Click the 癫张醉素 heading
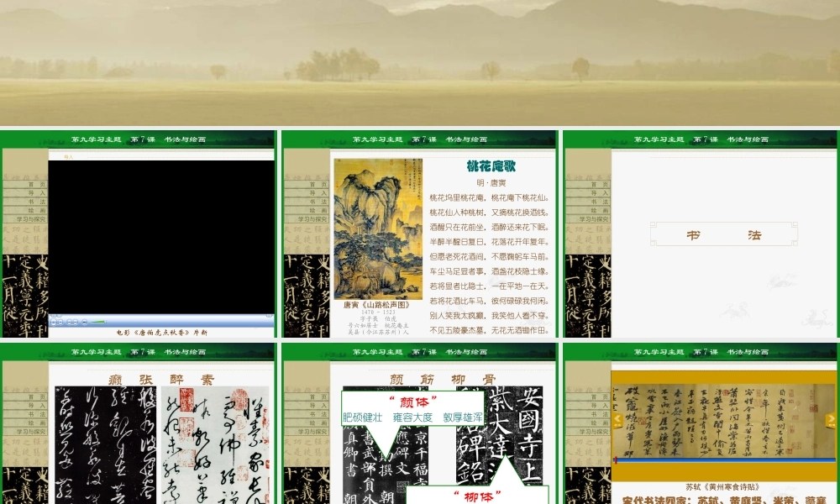 (161, 380)
